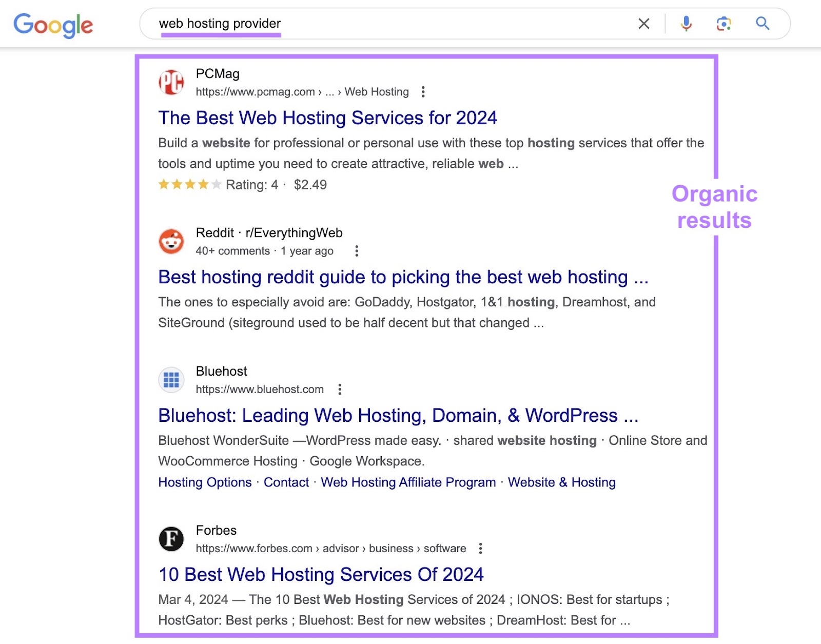Open the three-dot menu on the PCMag result
The height and width of the screenshot is (644, 821).
pyautogui.click(x=423, y=91)
